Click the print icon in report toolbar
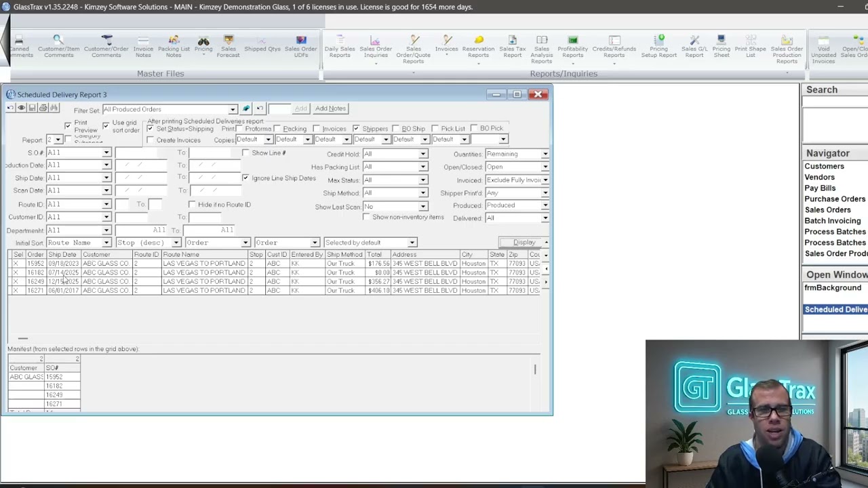Screen dimensions: 868x488 43,108
